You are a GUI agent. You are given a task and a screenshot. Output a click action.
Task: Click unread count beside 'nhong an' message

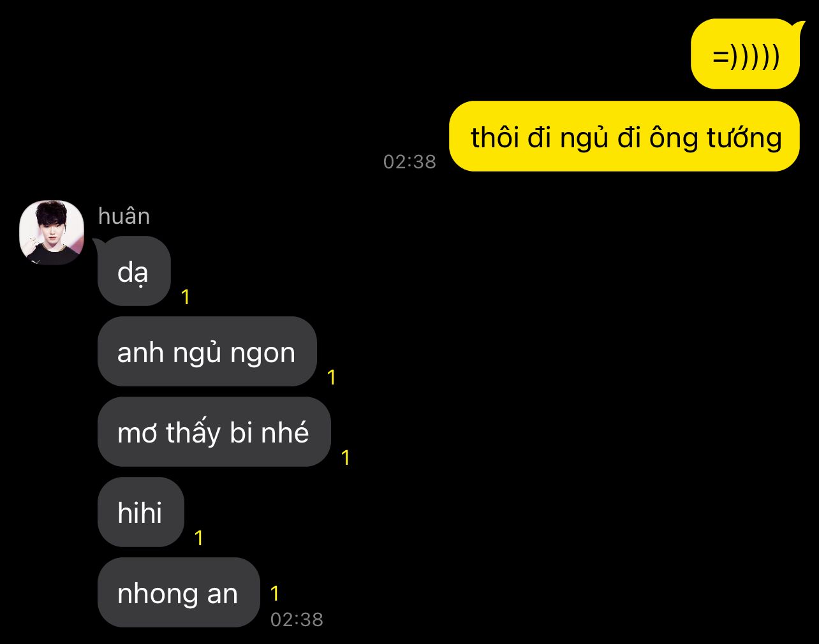275,594
